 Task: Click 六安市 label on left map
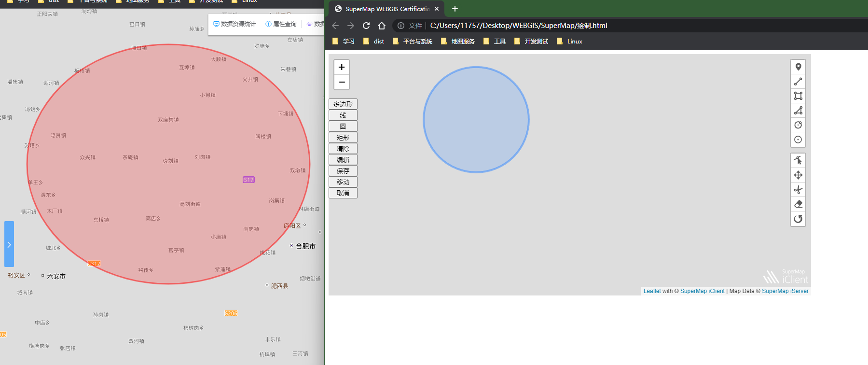(56, 277)
